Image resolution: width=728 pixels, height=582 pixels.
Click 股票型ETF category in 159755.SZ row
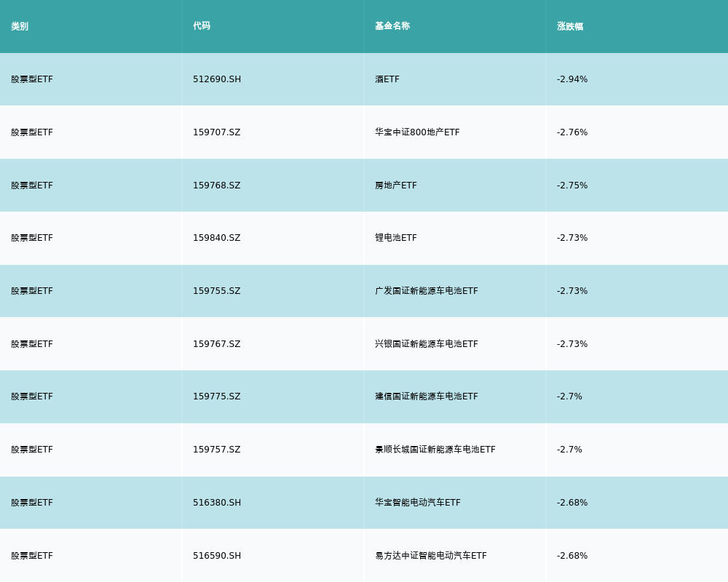coord(32,291)
